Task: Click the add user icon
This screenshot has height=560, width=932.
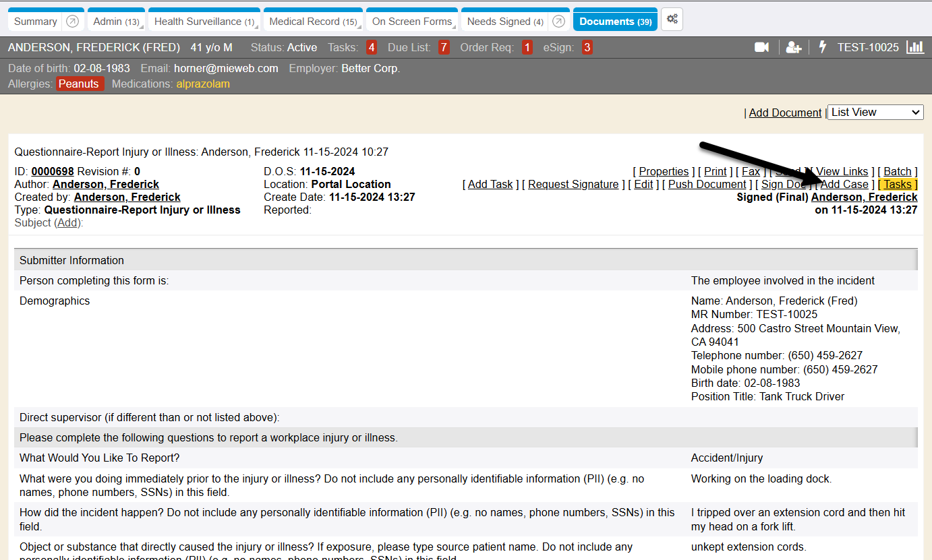Action: [794, 47]
